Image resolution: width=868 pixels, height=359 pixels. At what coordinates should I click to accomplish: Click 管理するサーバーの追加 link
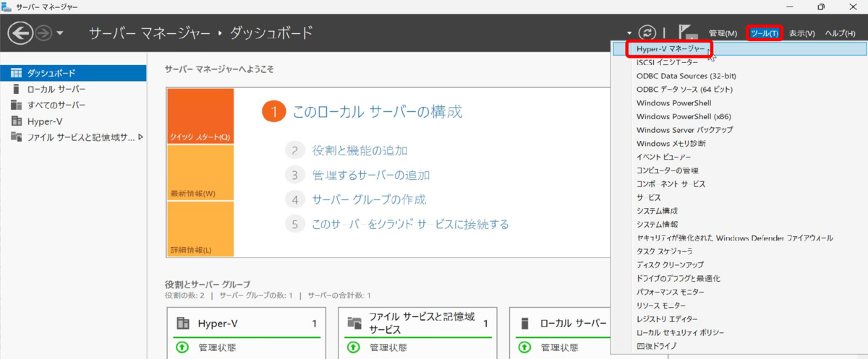370,175
